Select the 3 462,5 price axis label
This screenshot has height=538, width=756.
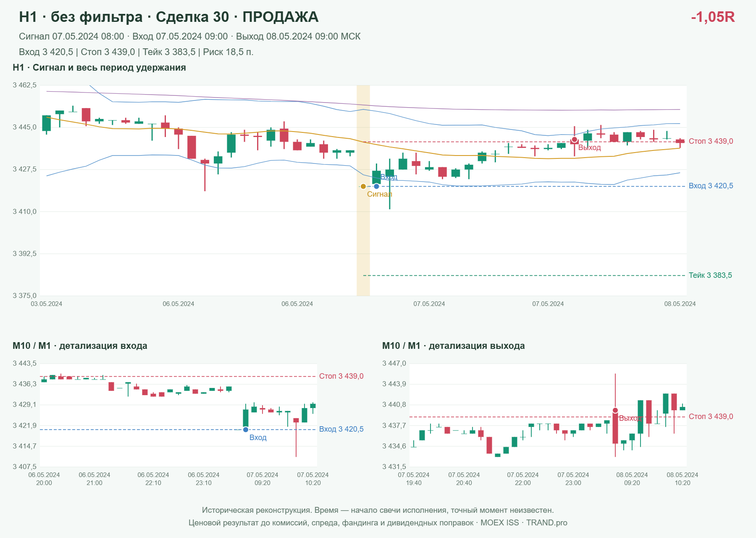coord(24,85)
